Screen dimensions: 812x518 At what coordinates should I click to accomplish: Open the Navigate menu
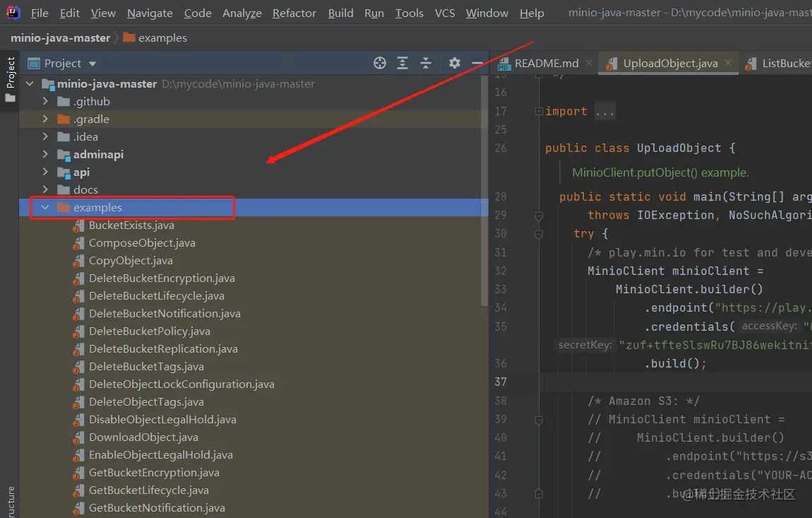[150, 13]
